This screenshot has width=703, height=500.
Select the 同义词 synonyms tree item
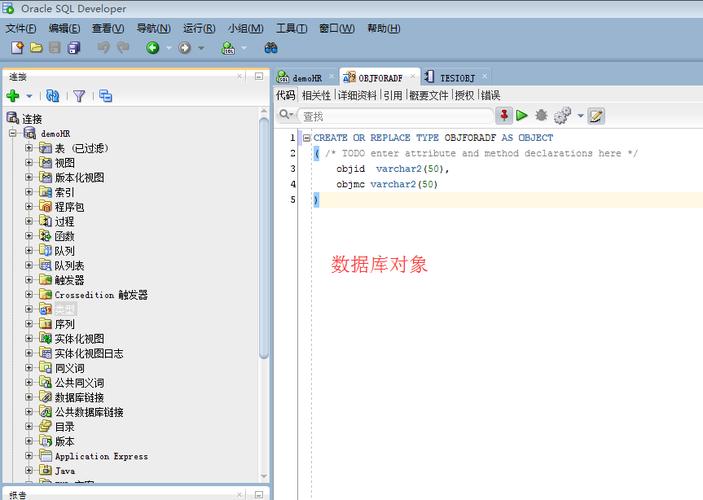click(x=69, y=368)
